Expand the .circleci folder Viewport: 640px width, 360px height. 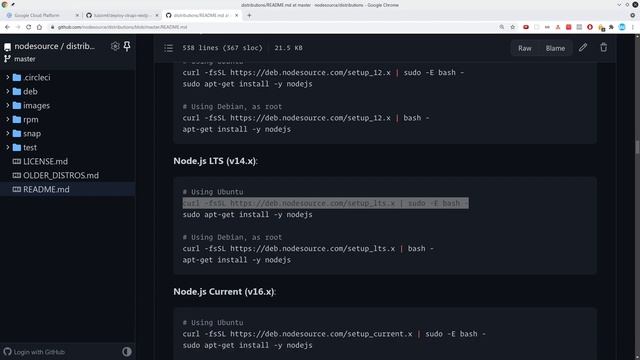(8, 77)
